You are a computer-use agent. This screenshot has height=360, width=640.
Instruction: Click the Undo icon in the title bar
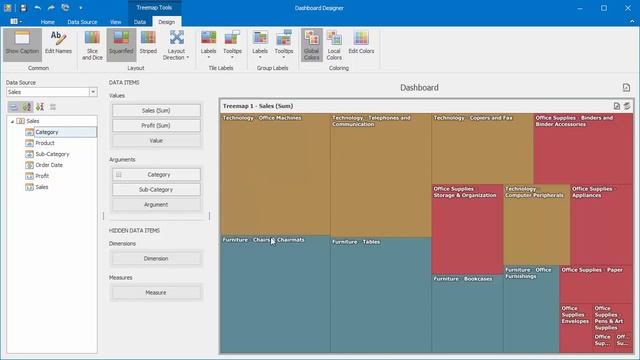tap(38, 8)
